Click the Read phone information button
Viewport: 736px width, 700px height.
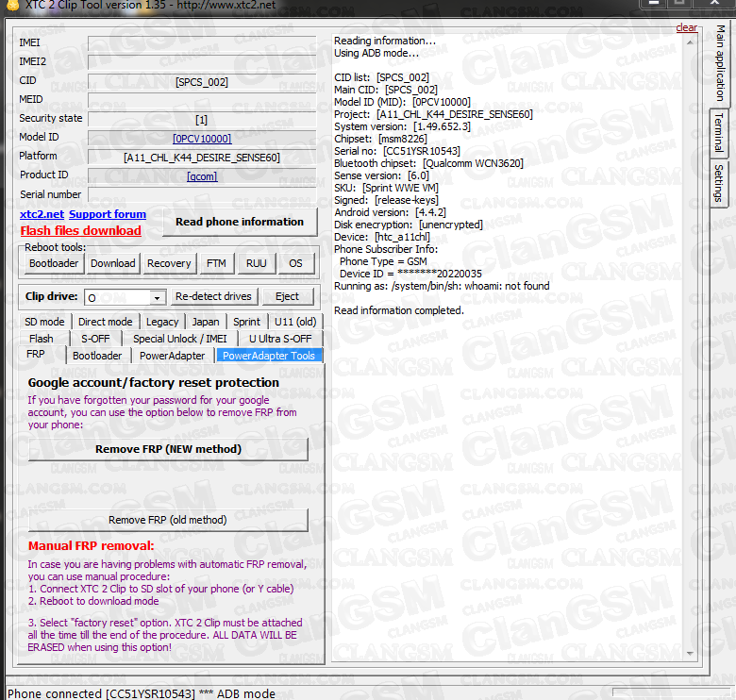[x=240, y=222]
